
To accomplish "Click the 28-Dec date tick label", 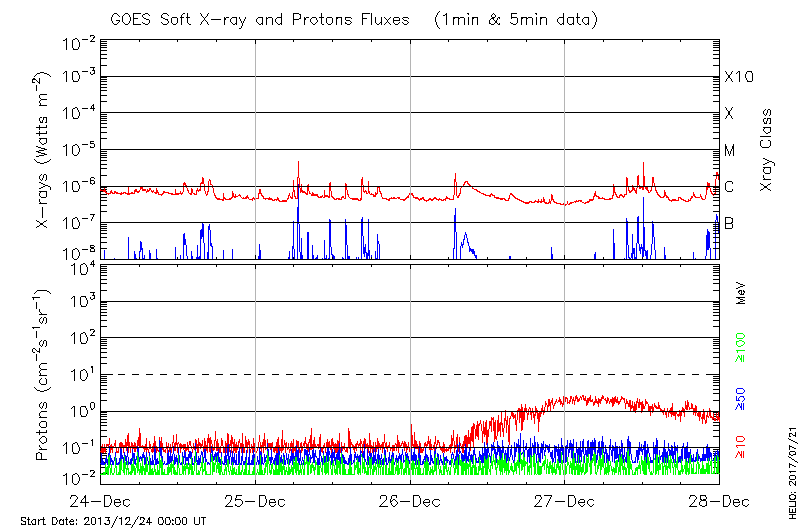I will click(719, 500).
